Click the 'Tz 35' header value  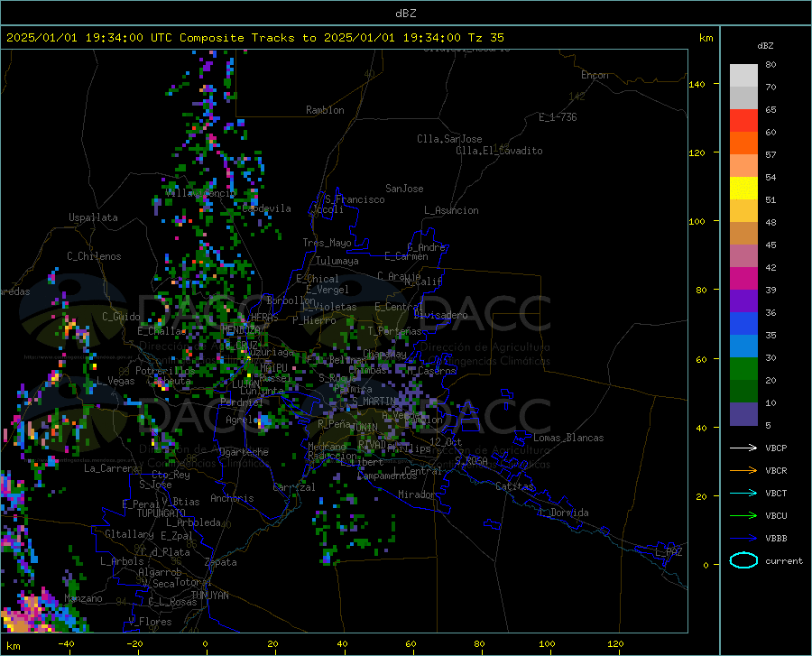click(x=485, y=38)
